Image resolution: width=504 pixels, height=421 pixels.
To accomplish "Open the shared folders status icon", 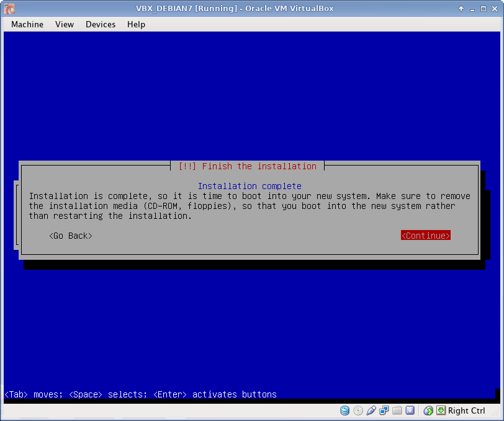I will (397, 410).
